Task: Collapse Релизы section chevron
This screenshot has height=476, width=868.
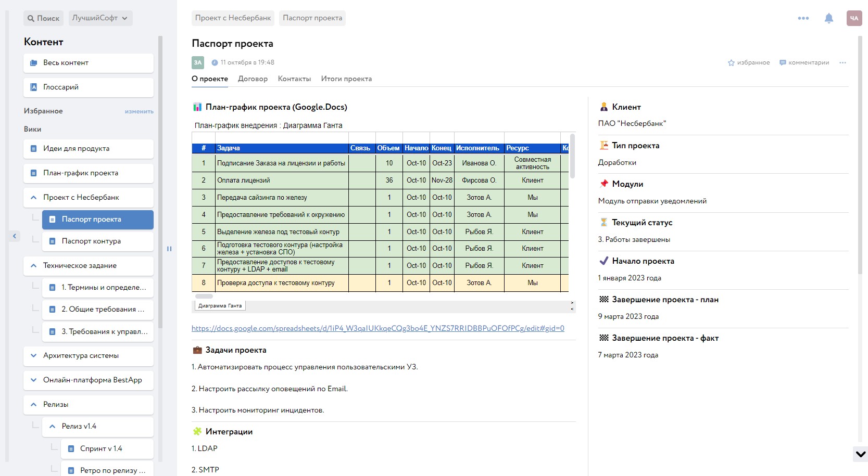Action: pyautogui.click(x=33, y=405)
